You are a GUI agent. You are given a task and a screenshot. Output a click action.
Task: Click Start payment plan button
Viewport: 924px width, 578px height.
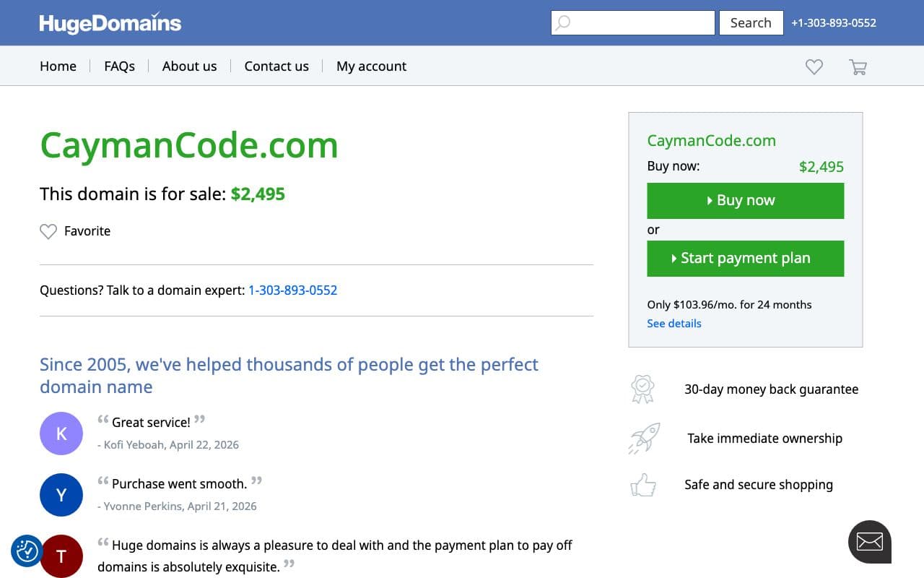pyautogui.click(x=745, y=259)
